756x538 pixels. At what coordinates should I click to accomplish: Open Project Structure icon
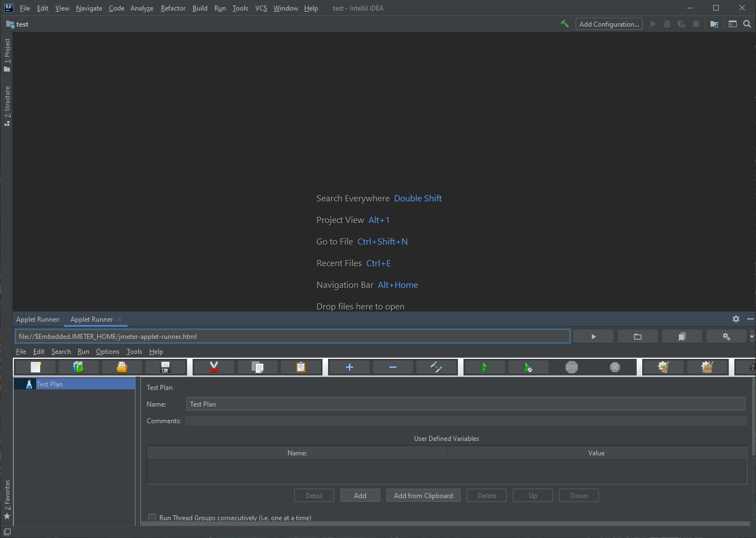point(714,24)
